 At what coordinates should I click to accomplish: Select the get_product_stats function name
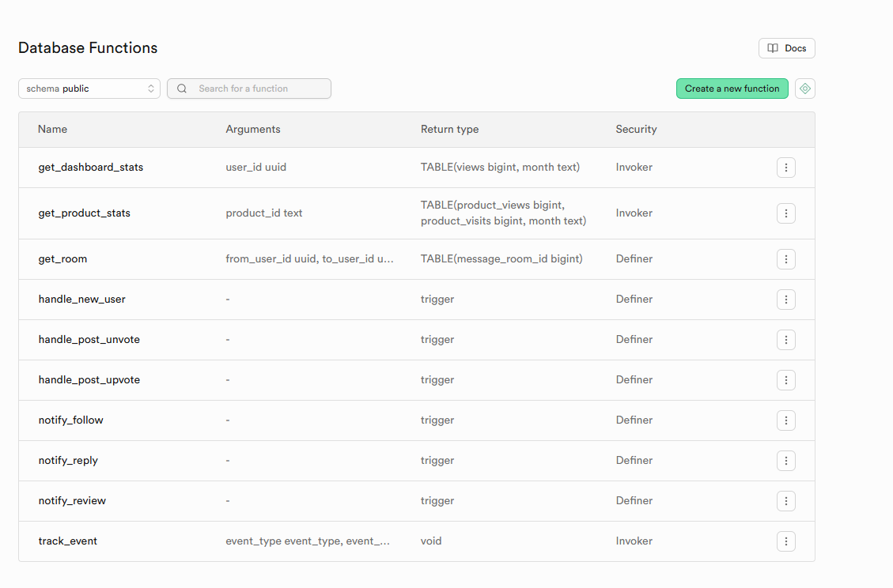85,213
